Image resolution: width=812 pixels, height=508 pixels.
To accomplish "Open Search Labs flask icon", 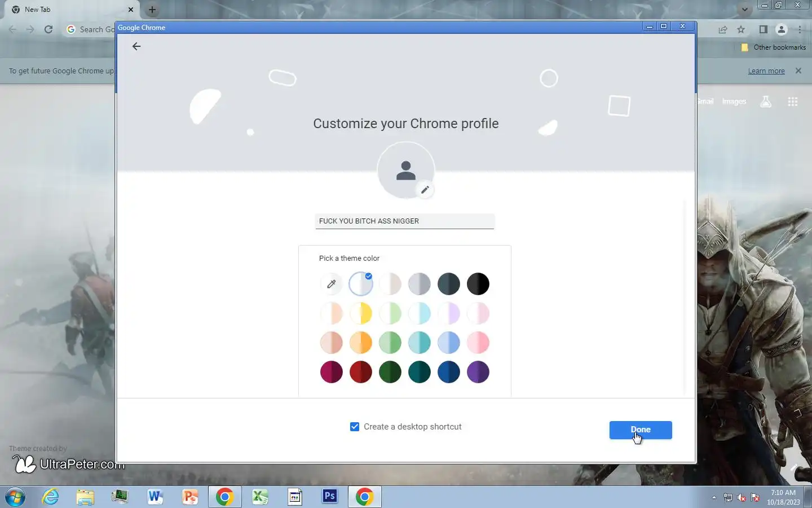I will 766,102.
